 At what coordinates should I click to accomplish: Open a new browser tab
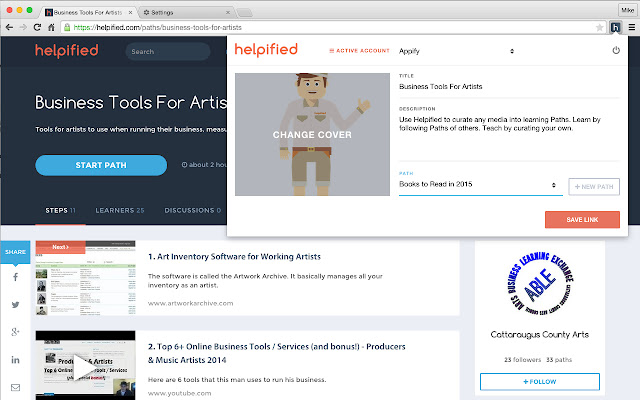[244, 13]
